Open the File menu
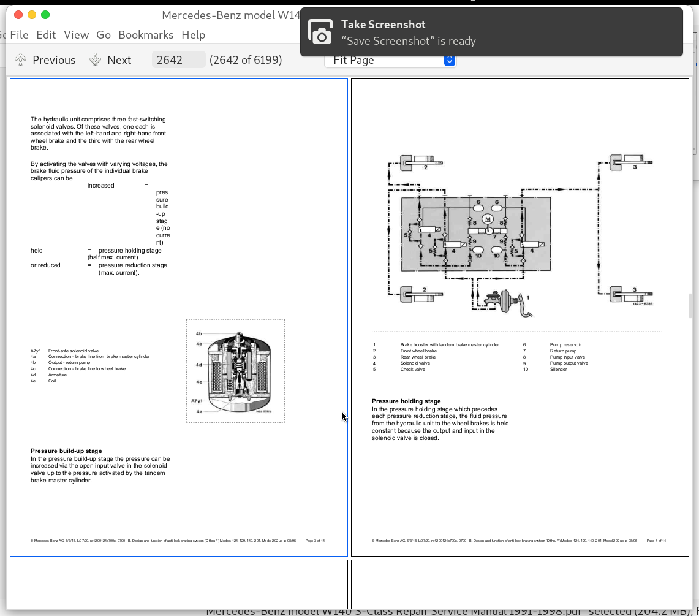The image size is (699, 616). tap(19, 35)
